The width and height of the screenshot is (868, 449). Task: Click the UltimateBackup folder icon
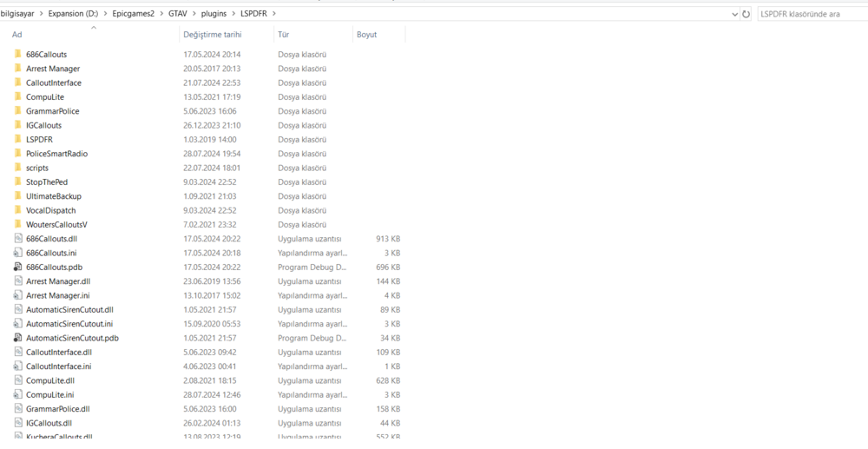(x=17, y=196)
